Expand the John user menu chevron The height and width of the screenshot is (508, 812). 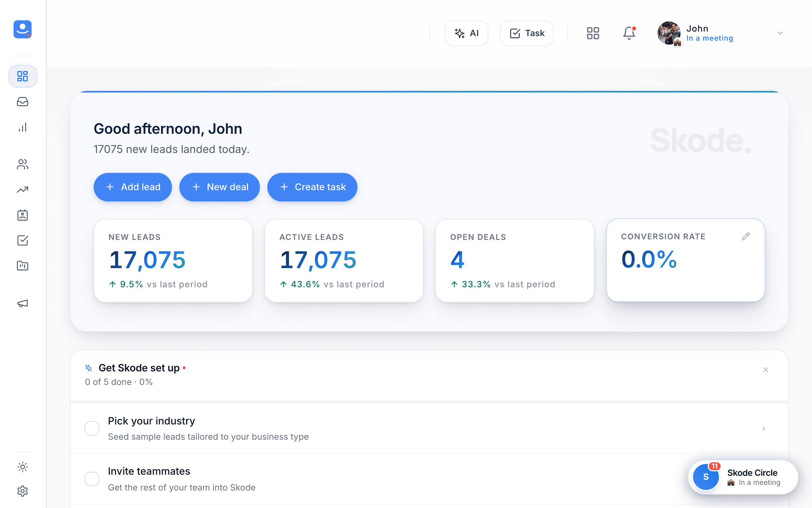click(x=780, y=33)
